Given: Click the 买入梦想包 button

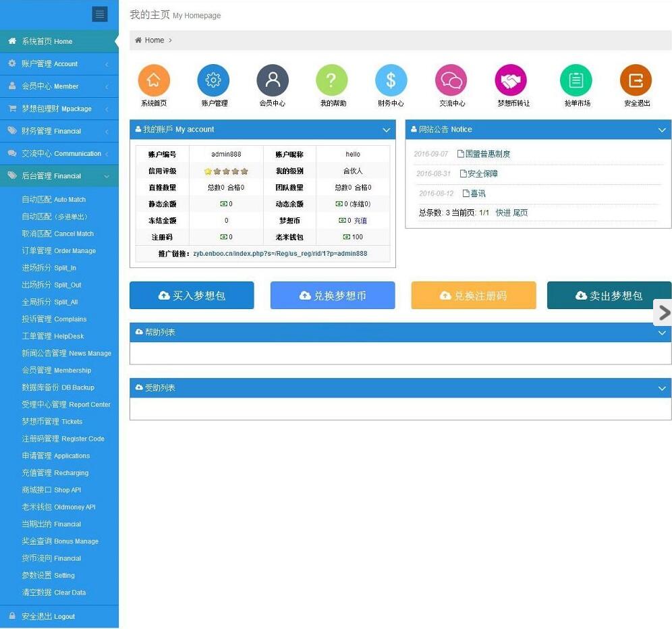Looking at the screenshot, I should (x=192, y=296).
